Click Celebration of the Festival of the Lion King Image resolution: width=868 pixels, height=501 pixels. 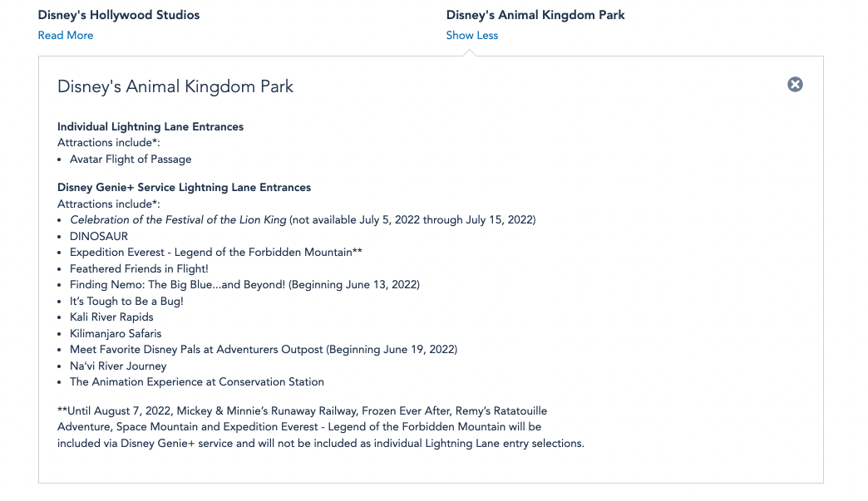coord(178,220)
